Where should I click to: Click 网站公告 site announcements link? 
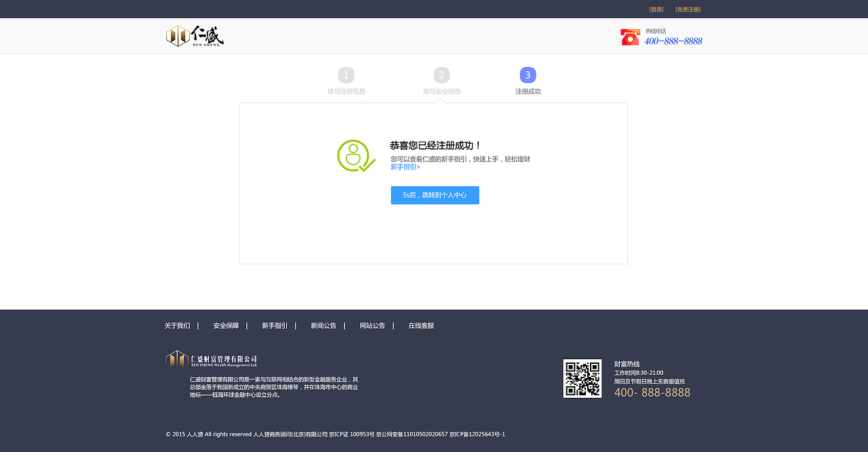[372, 325]
